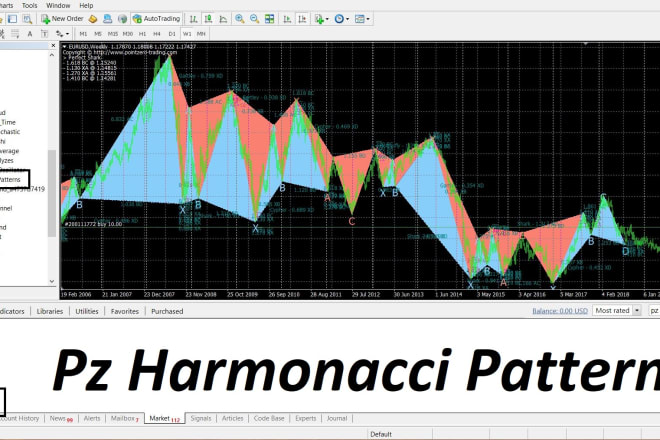The height and width of the screenshot is (440, 660).
Task: Open the Window menu
Action: pos(58,5)
